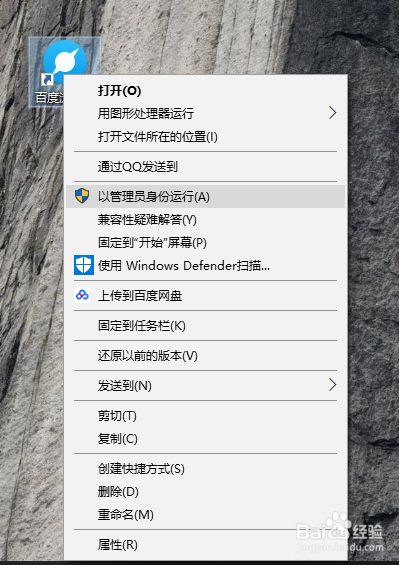Choose 打开(O) from the context menu
The image size is (413, 565).
(x=205, y=90)
